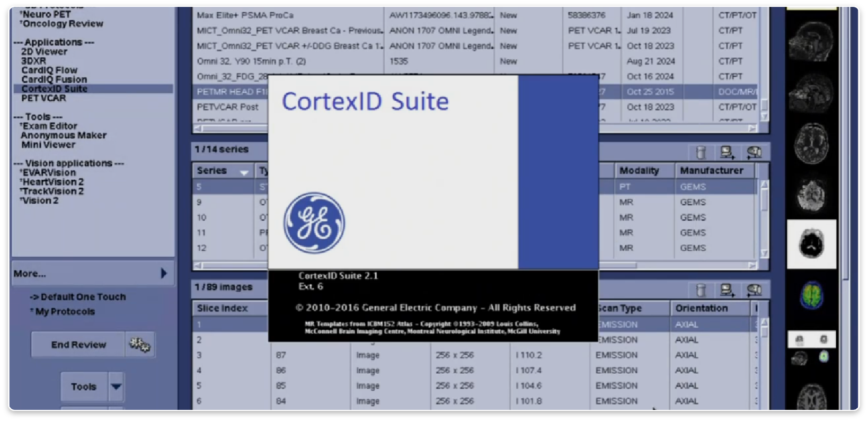Click the '1 / 14 series' counter label
The width and height of the screenshot is (868, 421).
pos(222,150)
